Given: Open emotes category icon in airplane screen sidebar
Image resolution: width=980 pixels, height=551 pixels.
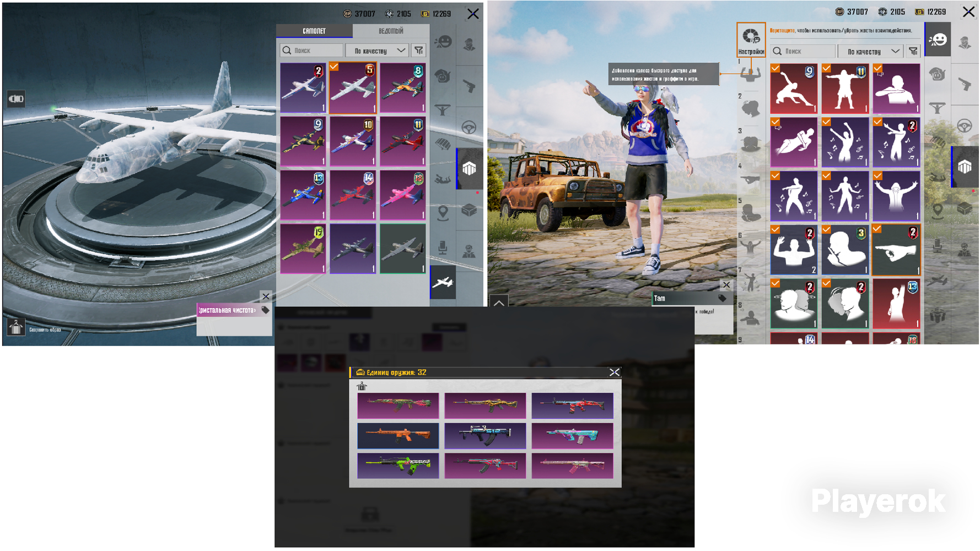Looking at the screenshot, I should pyautogui.click(x=443, y=42).
